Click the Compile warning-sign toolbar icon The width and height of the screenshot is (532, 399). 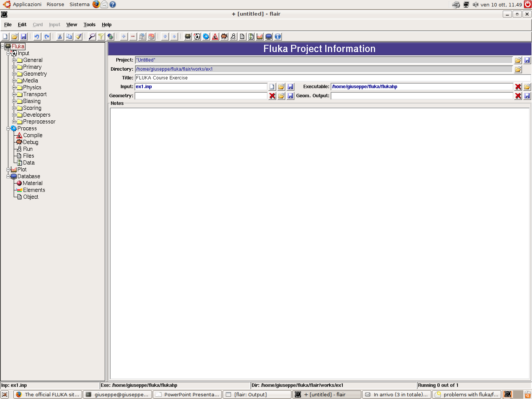point(215,36)
